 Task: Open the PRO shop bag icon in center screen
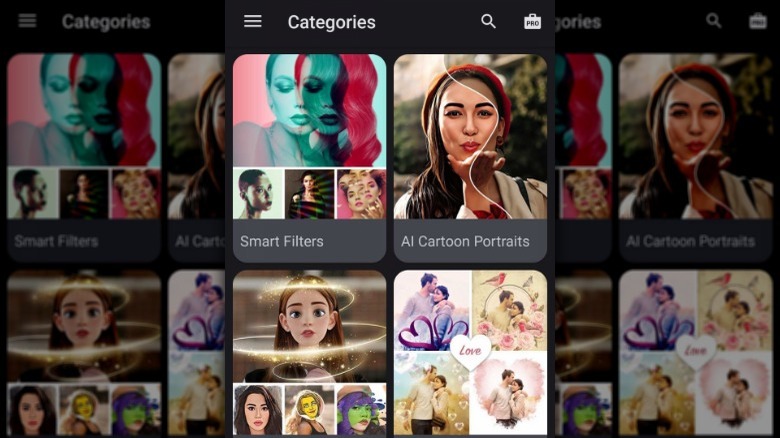point(532,21)
